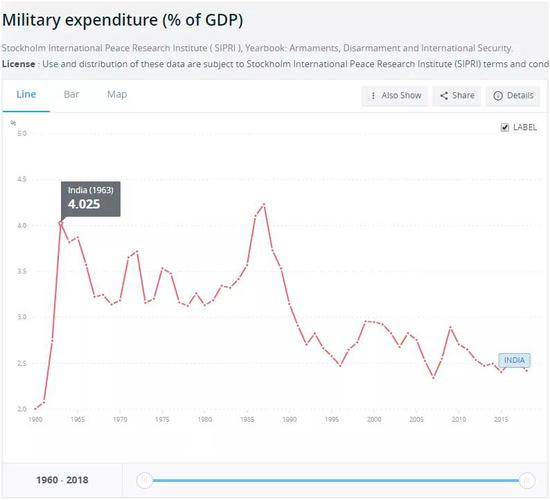Image resolution: width=550 pixels, height=500 pixels.
Task: Click the India 1963 data point marker
Action: pos(61,223)
